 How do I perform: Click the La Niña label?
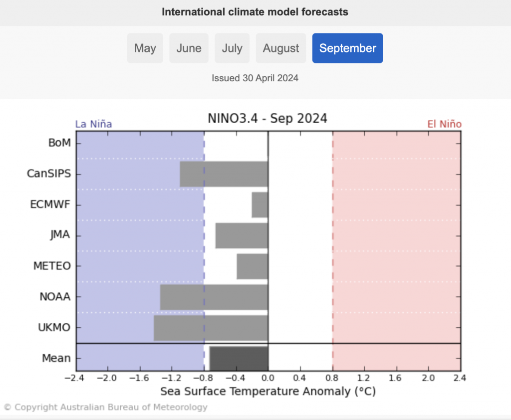tap(93, 124)
